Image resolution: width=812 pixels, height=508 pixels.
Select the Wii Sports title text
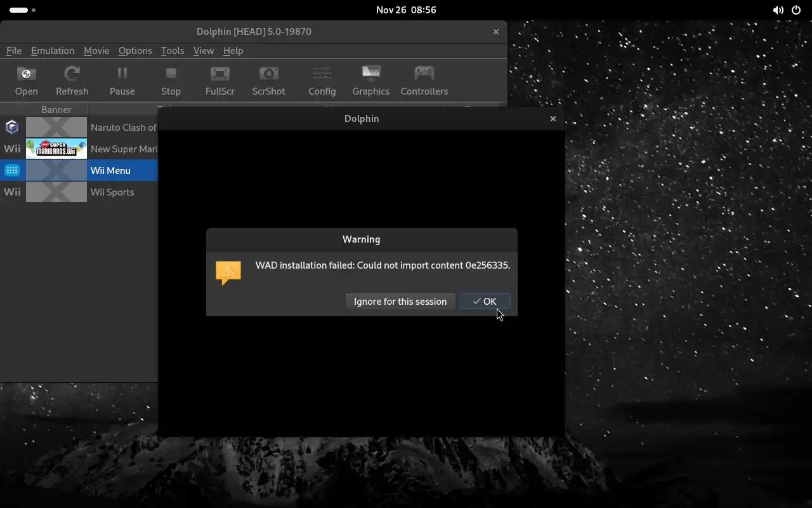click(112, 192)
